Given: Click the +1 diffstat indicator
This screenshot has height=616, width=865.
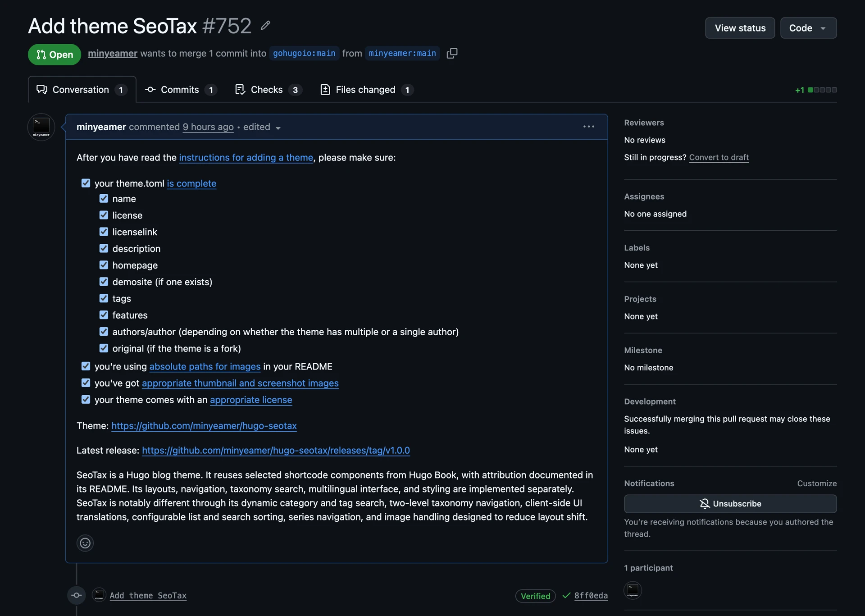Looking at the screenshot, I should click(x=816, y=90).
